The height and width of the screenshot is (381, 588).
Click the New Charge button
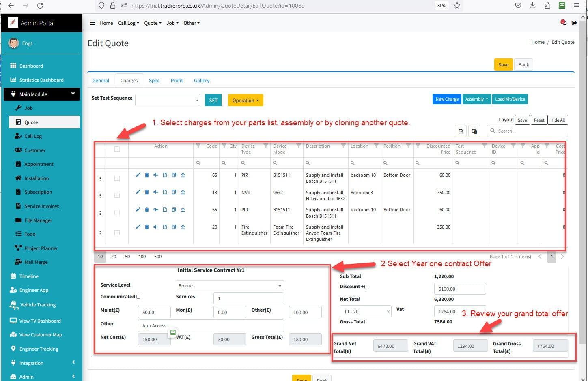447,99
